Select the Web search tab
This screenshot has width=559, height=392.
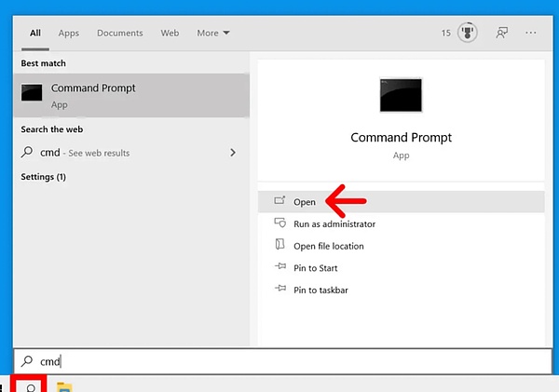point(170,34)
